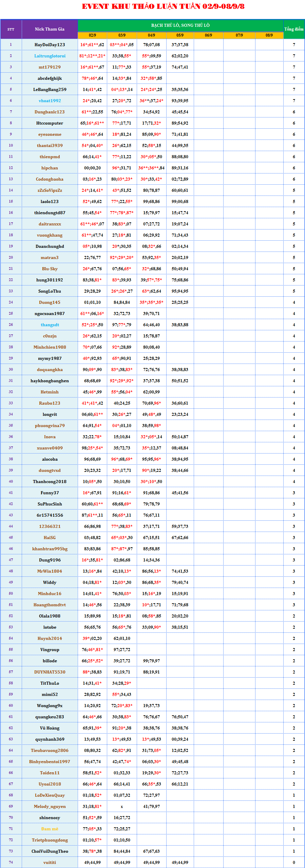Click the Tieubavuong2806 nickname
305x868 pixels.
[50, 751]
